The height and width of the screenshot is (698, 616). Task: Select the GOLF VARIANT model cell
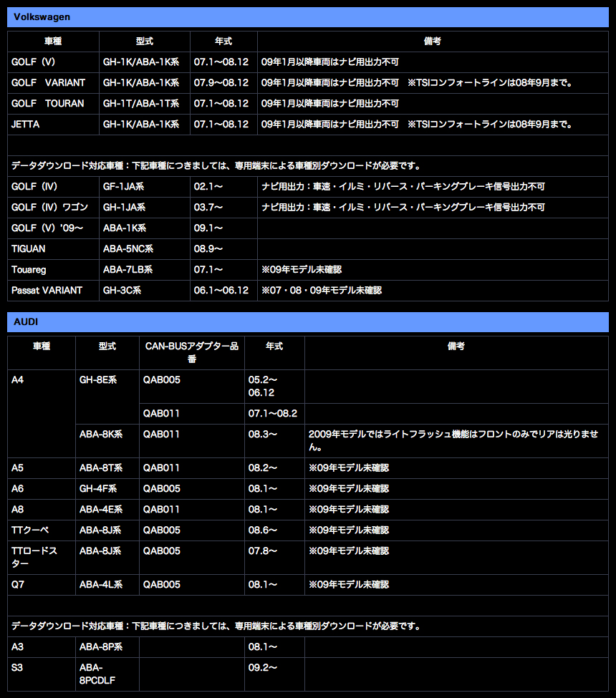(x=54, y=83)
